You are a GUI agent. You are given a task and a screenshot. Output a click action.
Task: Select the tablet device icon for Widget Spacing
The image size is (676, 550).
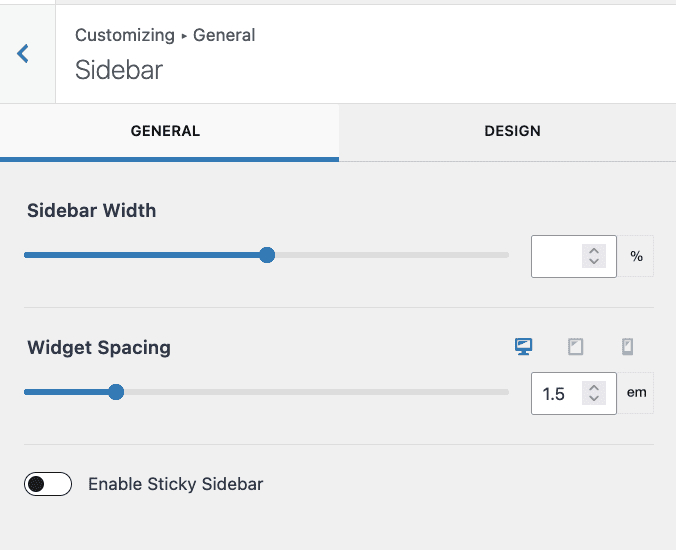click(x=576, y=347)
